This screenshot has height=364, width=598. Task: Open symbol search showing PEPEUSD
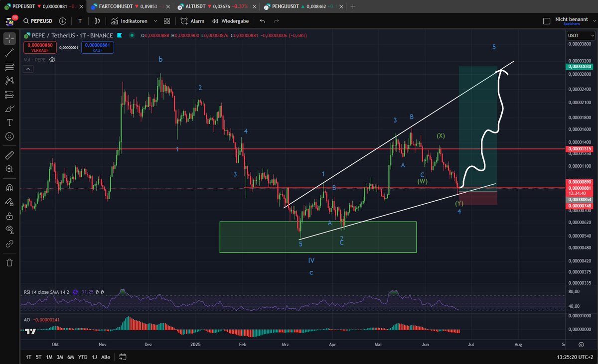(x=39, y=21)
